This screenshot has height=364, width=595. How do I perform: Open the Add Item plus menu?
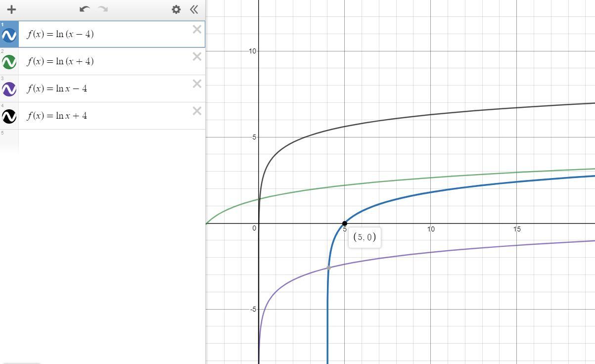(11, 9)
